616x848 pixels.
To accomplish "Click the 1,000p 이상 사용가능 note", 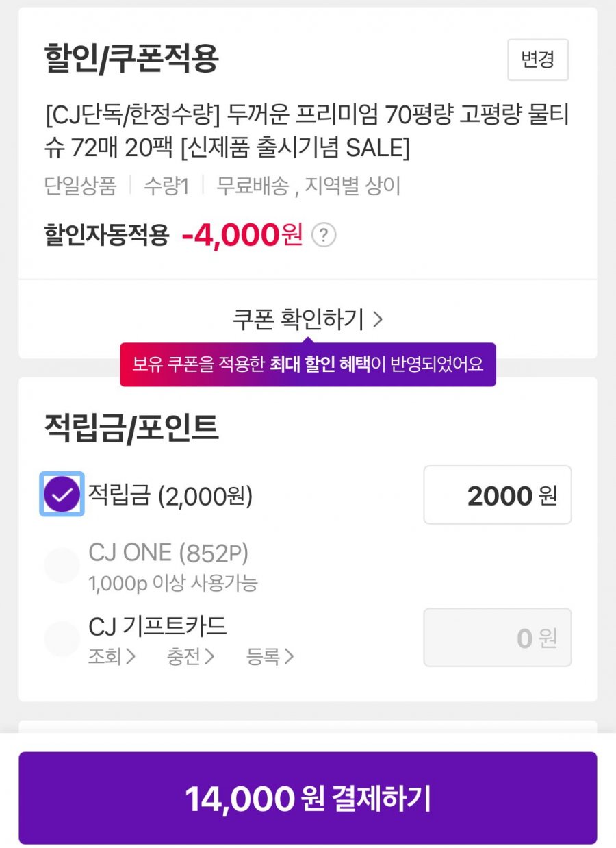I will coord(172,584).
